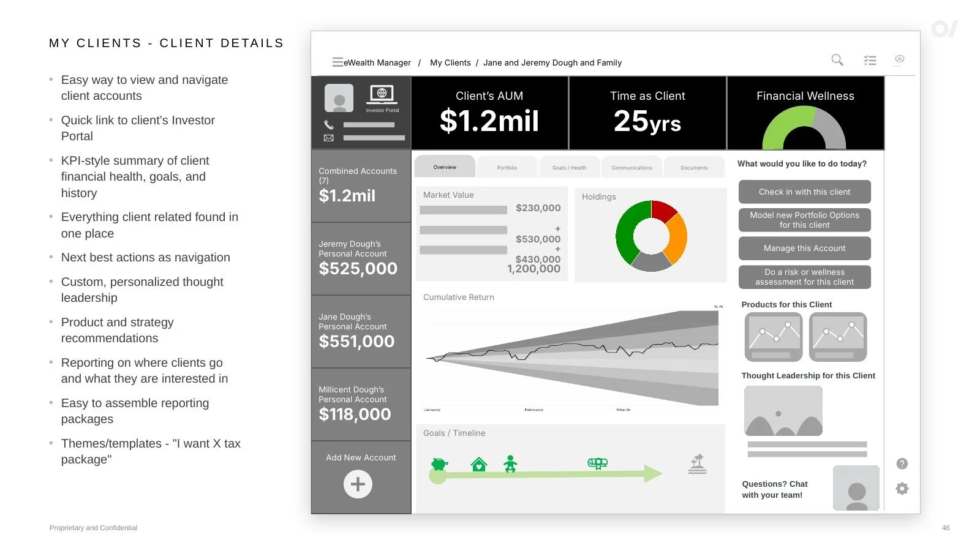Image resolution: width=980 pixels, height=551 pixels.
Task: Open the Investor Portal icon
Action: (382, 95)
